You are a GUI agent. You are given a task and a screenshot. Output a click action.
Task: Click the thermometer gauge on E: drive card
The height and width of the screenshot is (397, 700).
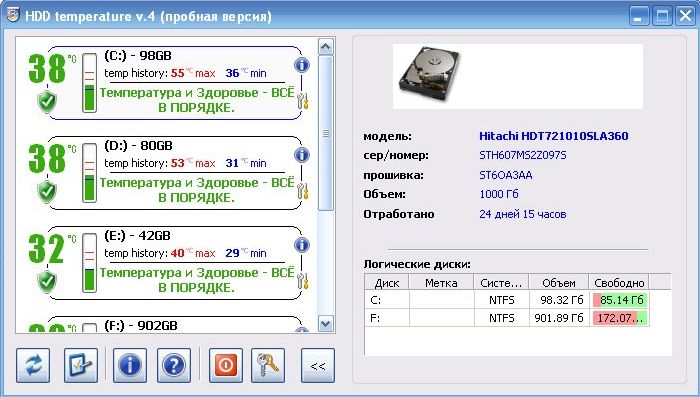89,263
